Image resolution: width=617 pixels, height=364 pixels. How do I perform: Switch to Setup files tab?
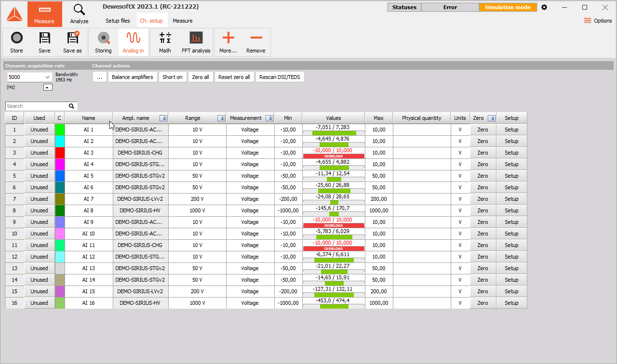(118, 21)
